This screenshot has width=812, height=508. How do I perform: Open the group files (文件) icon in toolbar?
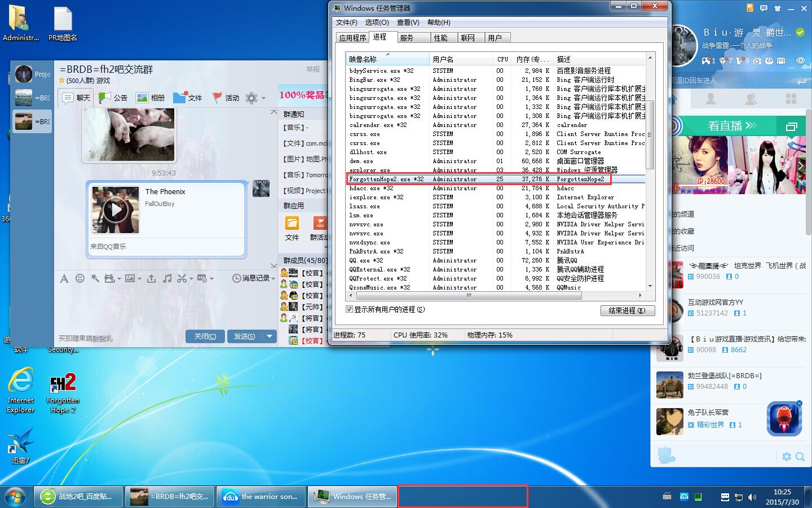point(188,98)
